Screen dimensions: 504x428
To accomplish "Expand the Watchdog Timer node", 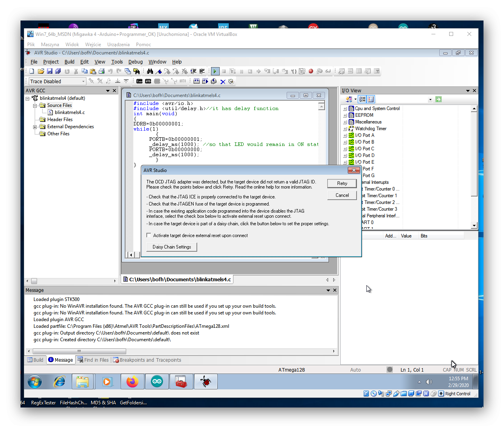I will tap(345, 129).
